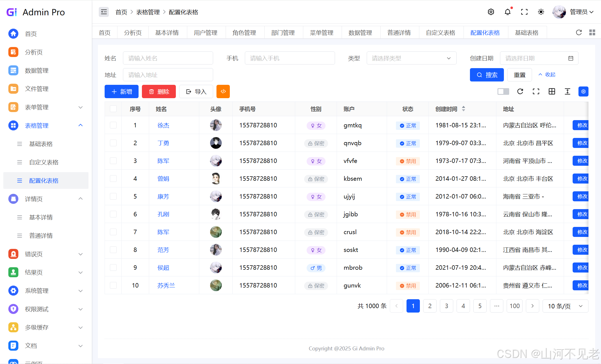
Task: Open table column settings gear icon
Action: pos(583,91)
